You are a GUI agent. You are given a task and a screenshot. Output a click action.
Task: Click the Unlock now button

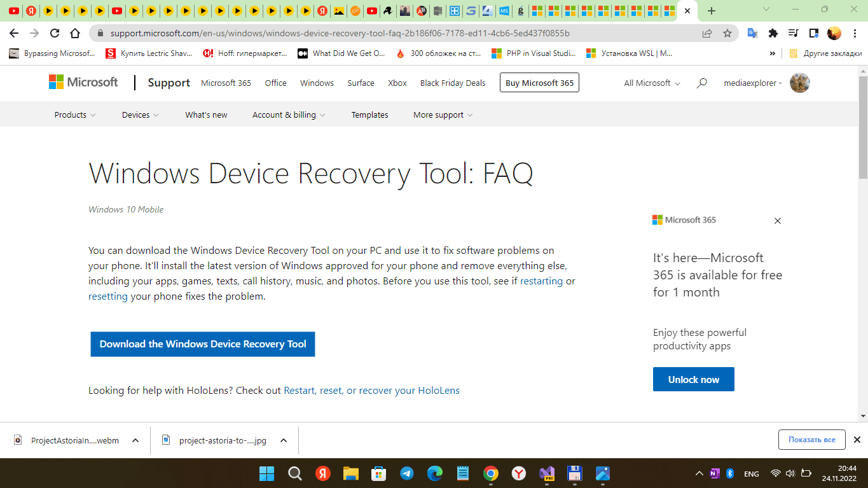point(694,379)
